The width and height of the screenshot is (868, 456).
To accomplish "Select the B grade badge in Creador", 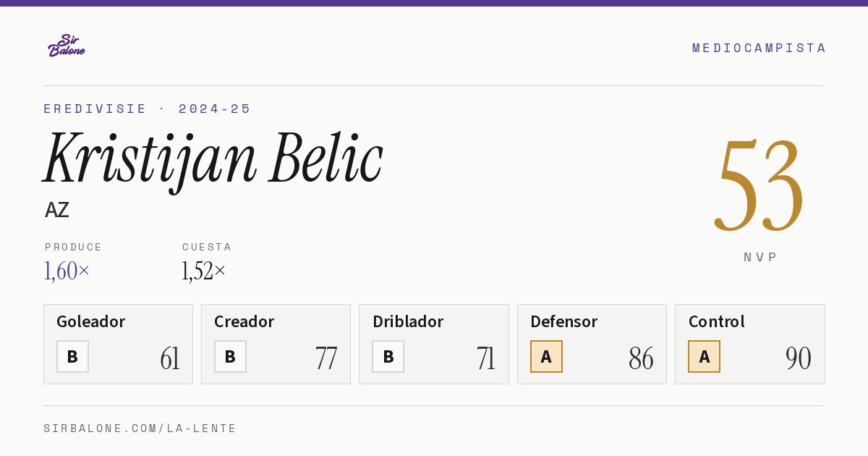I will (230, 356).
